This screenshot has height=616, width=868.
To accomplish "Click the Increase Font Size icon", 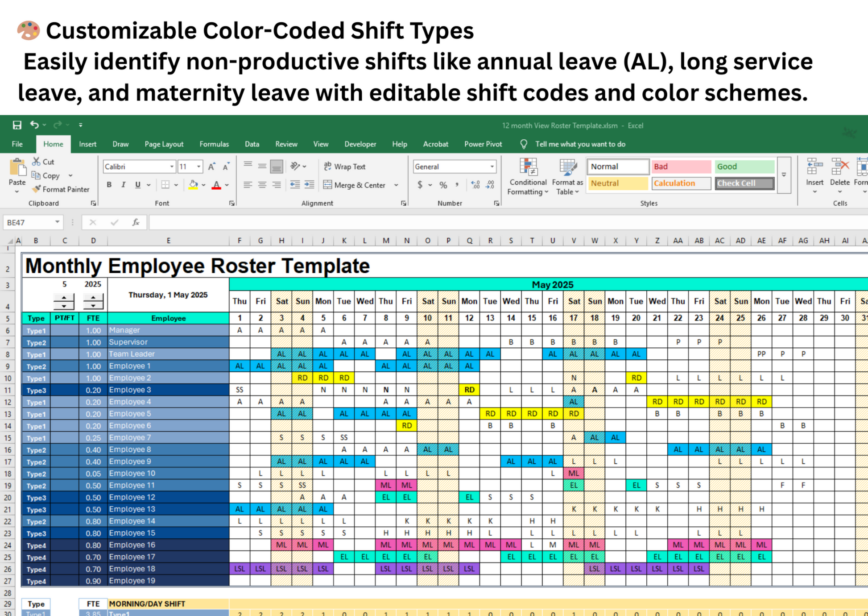I will [212, 166].
